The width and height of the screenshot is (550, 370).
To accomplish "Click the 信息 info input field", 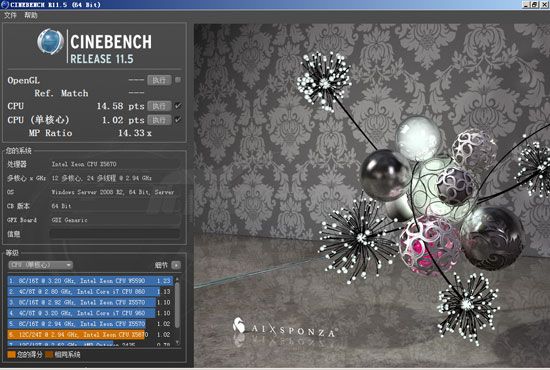I will point(115,234).
